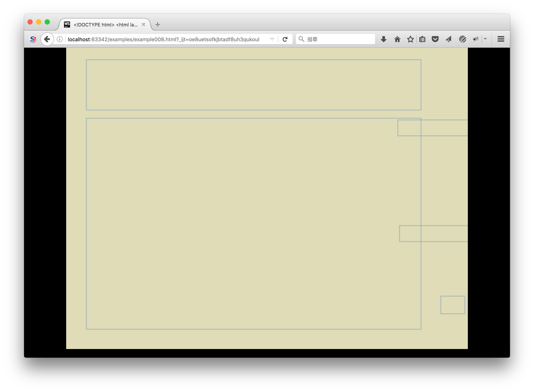Click the striped globe extension icon

pyautogui.click(x=462, y=39)
